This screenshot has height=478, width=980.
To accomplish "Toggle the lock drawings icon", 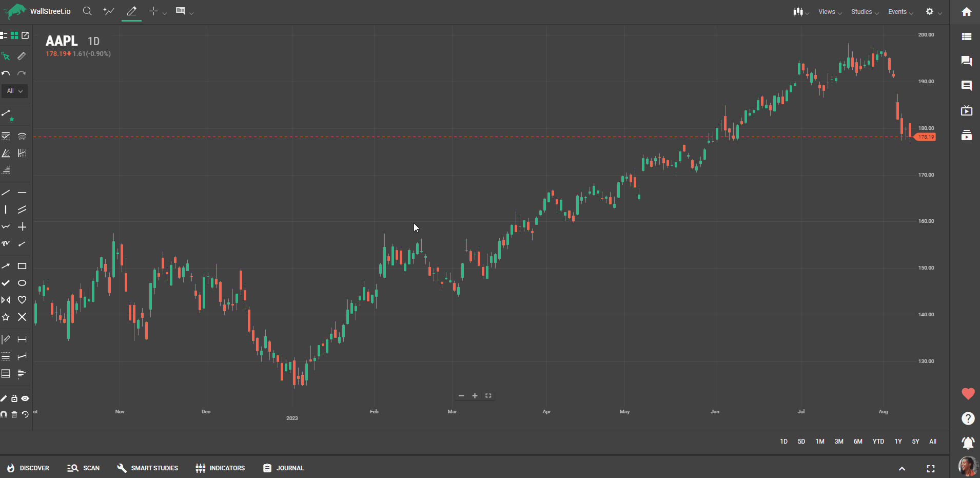I will pyautogui.click(x=14, y=398).
